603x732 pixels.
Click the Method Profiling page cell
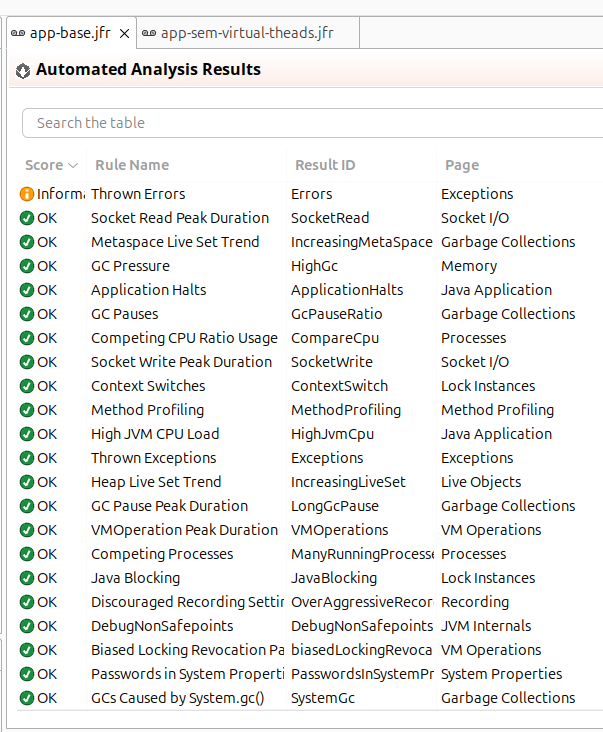tap(498, 410)
